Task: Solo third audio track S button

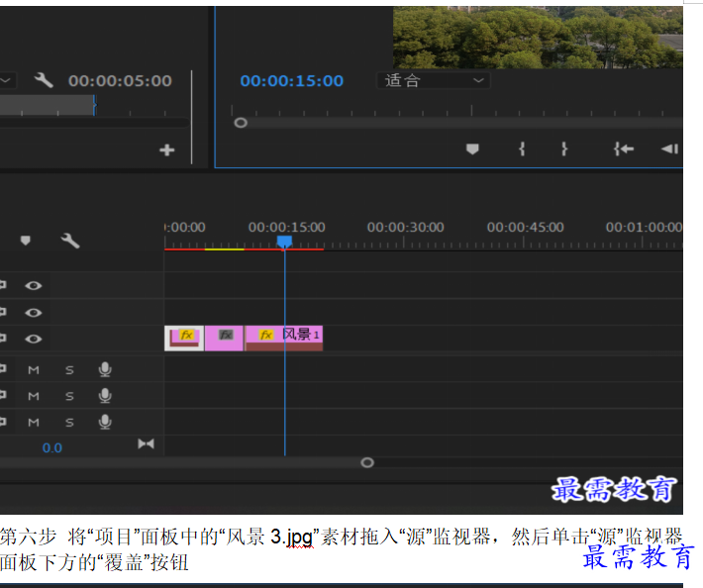Action: click(x=69, y=423)
